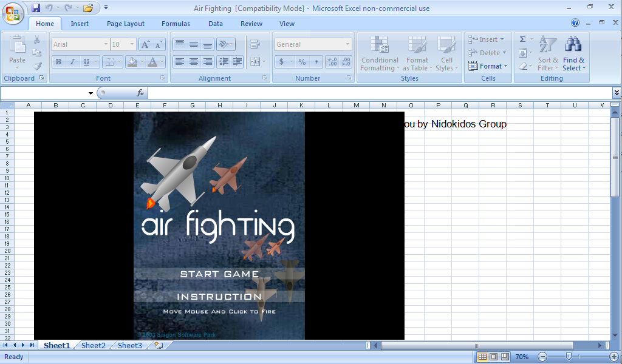Increase decimal places

[x=332, y=62]
